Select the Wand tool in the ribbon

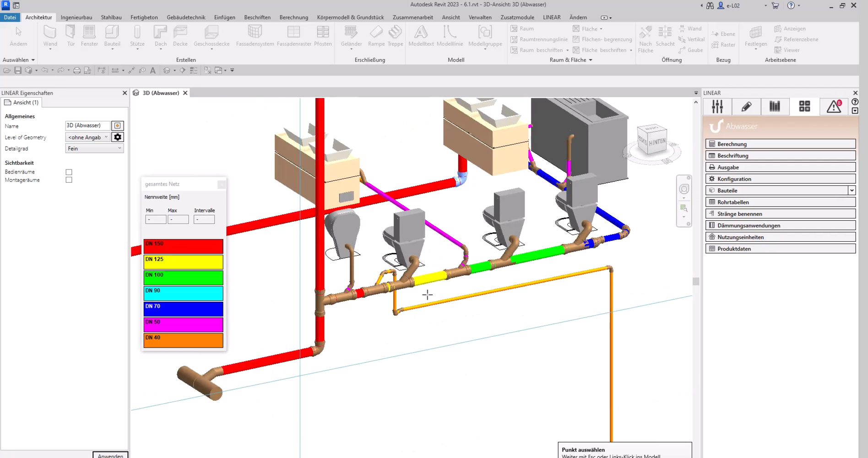tap(50, 36)
